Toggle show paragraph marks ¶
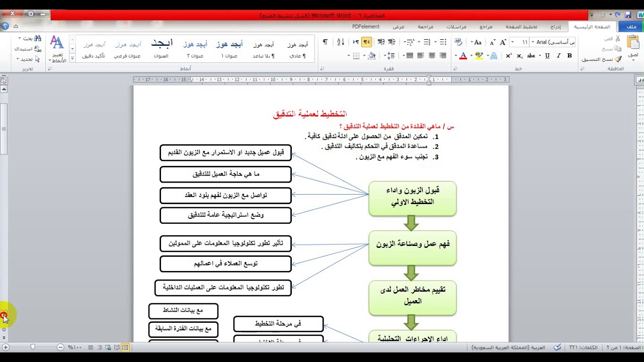 click(x=325, y=42)
